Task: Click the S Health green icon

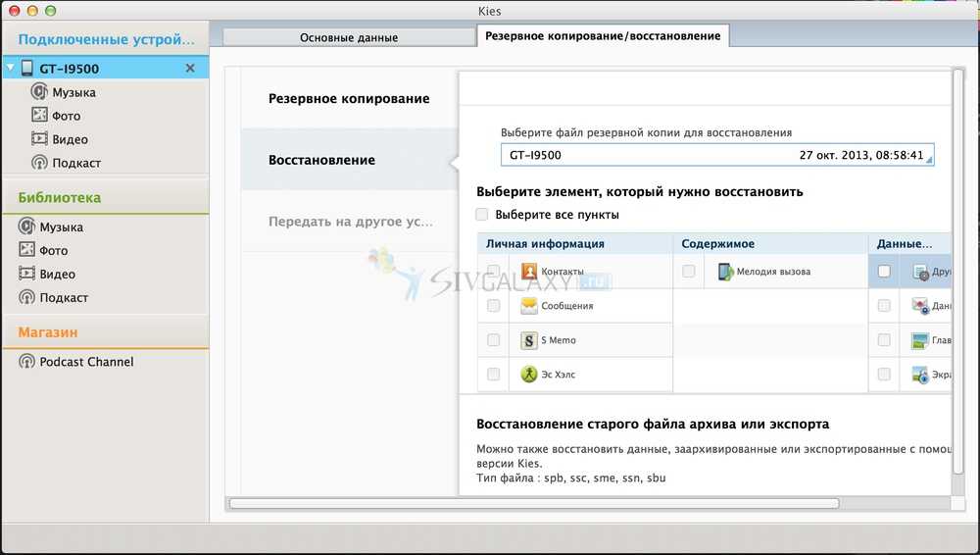Action: point(529,374)
